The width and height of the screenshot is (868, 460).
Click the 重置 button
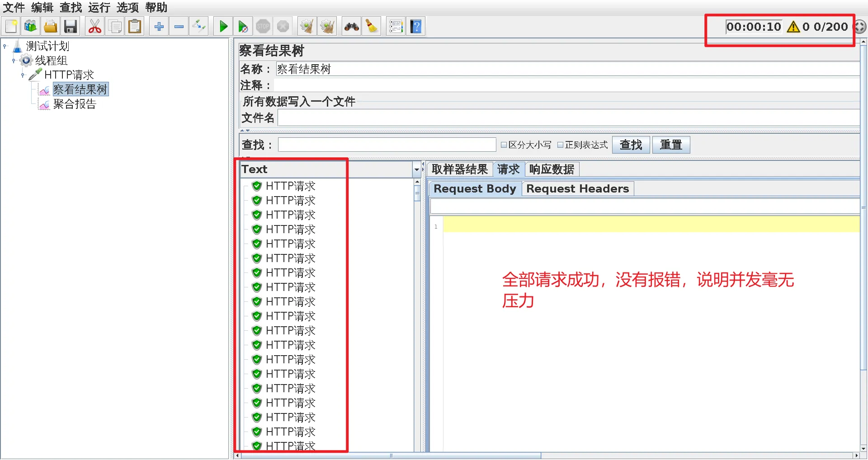click(671, 145)
